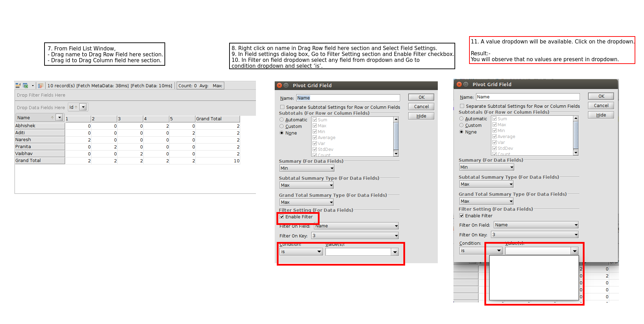Click the Value(s) dropdown arrow in the rightmost dialog
Screen dimensions: 644x324
[x=575, y=251]
